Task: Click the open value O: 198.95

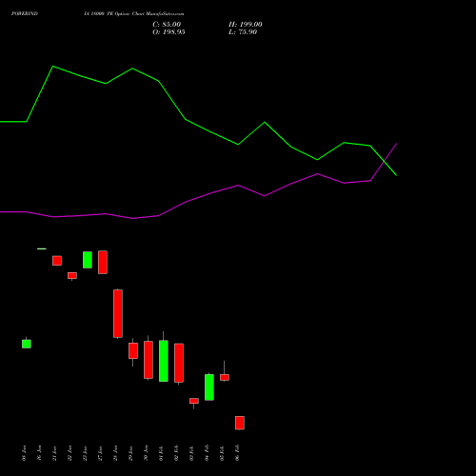Action: tap(169, 32)
